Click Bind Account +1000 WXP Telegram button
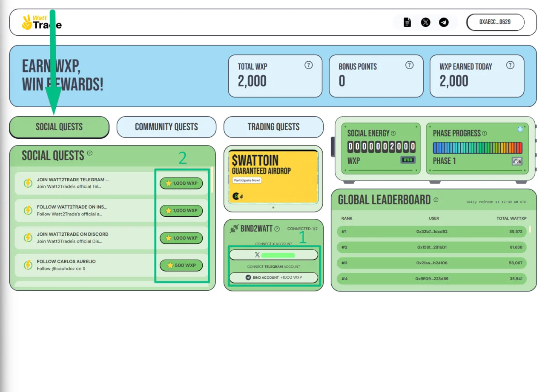The image size is (545, 392). coord(274,278)
